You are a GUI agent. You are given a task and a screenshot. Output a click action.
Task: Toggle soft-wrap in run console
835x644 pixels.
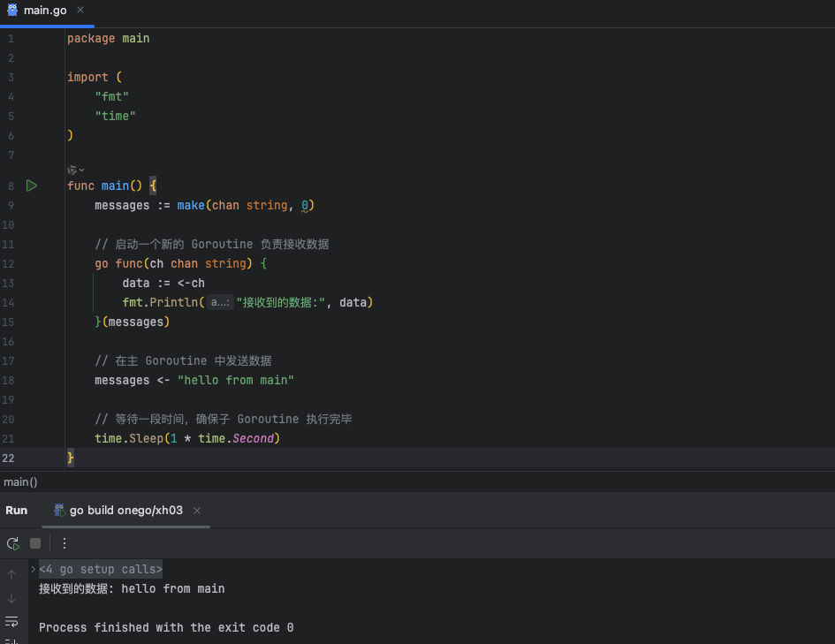[11, 621]
